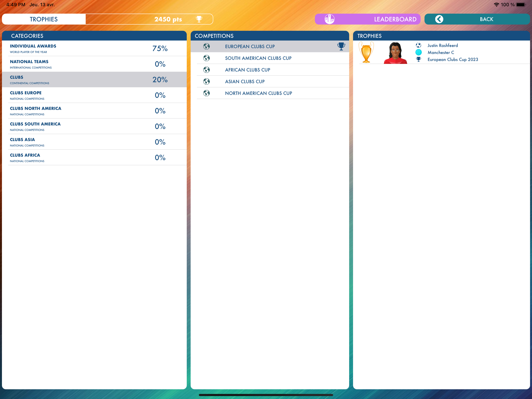Screen dimensions: 532x399
Task: Click the Justin Rashfeerd name text
Action: [x=443, y=45]
